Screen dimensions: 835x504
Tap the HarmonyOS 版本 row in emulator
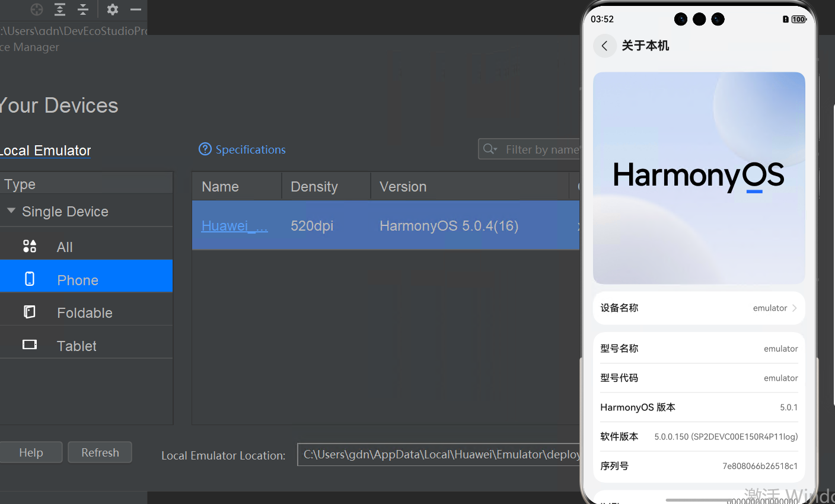pos(699,407)
